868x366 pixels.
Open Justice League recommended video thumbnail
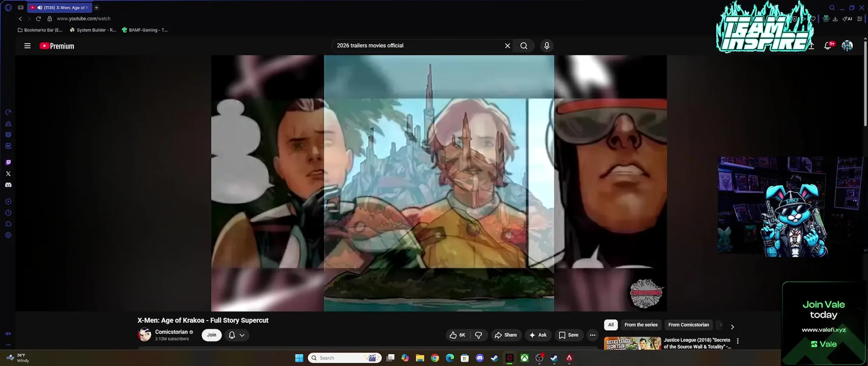tap(632, 343)
